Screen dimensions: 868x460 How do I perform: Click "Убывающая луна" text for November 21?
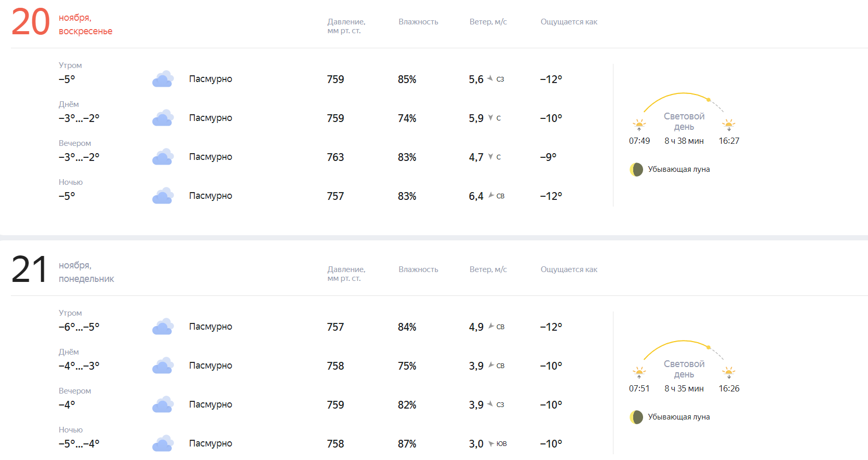tap(678, 417)
